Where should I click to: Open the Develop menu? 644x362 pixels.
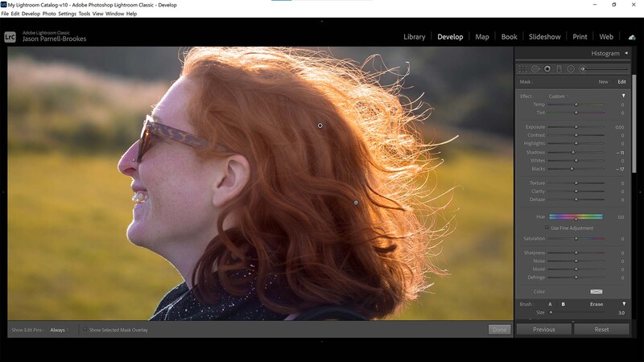[31, 14]
